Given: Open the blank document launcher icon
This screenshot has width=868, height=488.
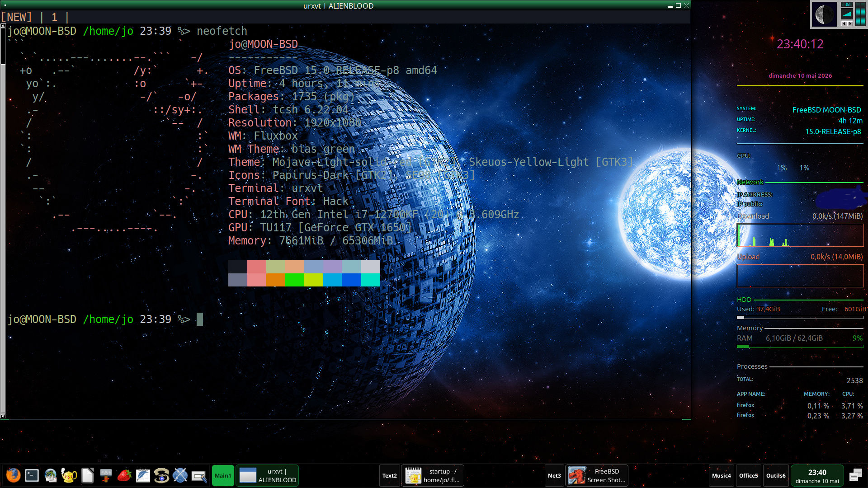Looking at the screenshot, I should coord(87,475).
